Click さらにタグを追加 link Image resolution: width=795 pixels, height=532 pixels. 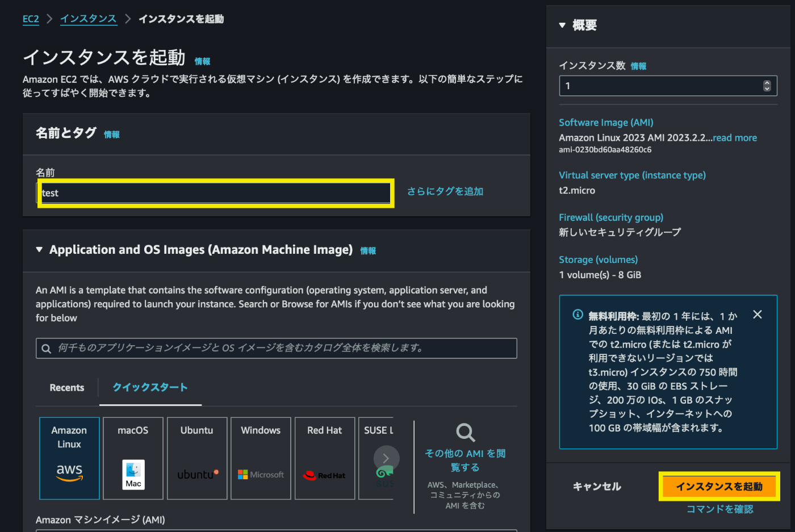click(x=445, y=191)
